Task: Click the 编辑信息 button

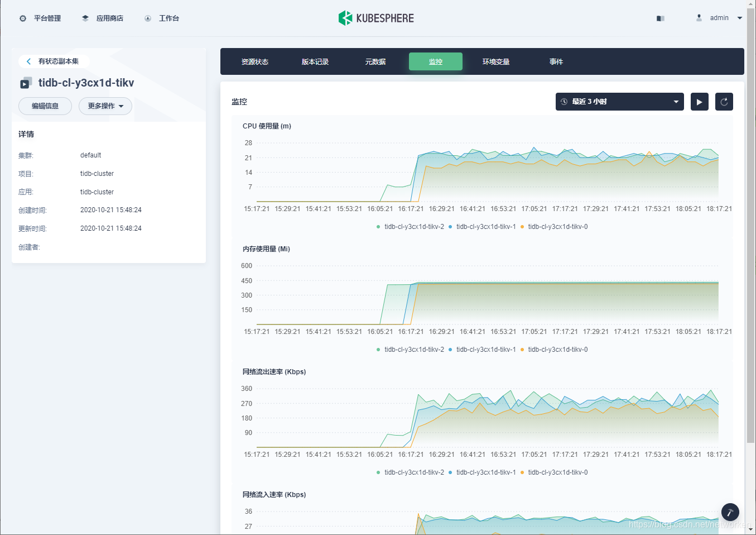Action: tap(45, 106)
